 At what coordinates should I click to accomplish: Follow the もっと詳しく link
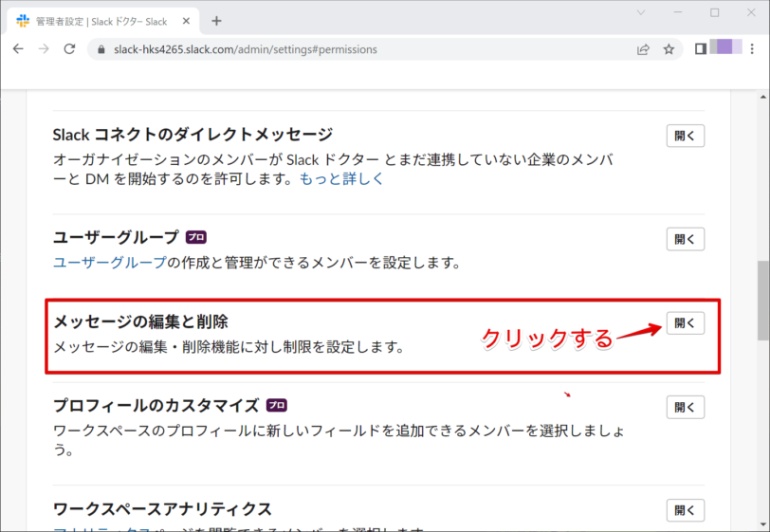coord(341,179)
